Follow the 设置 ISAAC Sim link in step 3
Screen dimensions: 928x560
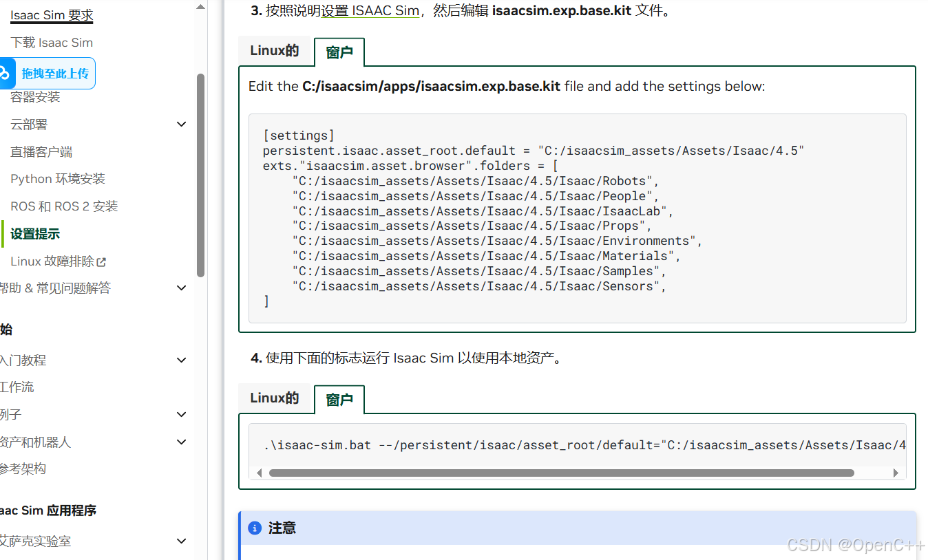(x=370, y=12)
